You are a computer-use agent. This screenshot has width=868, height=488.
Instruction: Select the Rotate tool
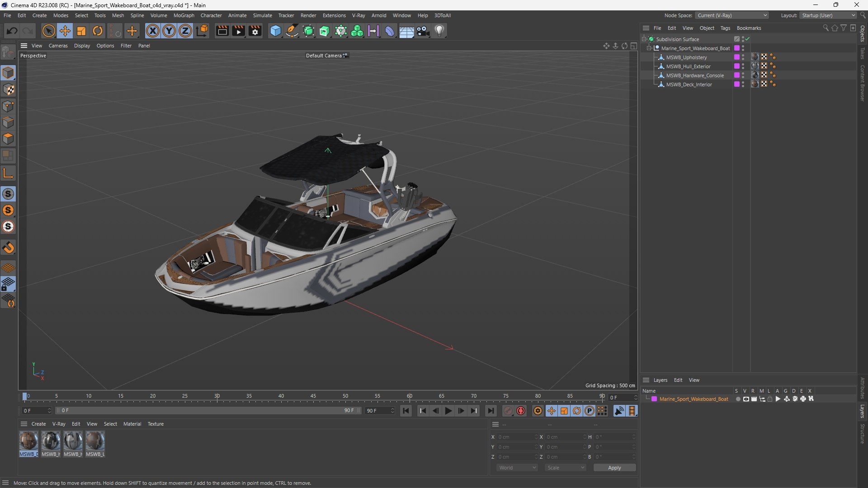(x=98, y=31)
